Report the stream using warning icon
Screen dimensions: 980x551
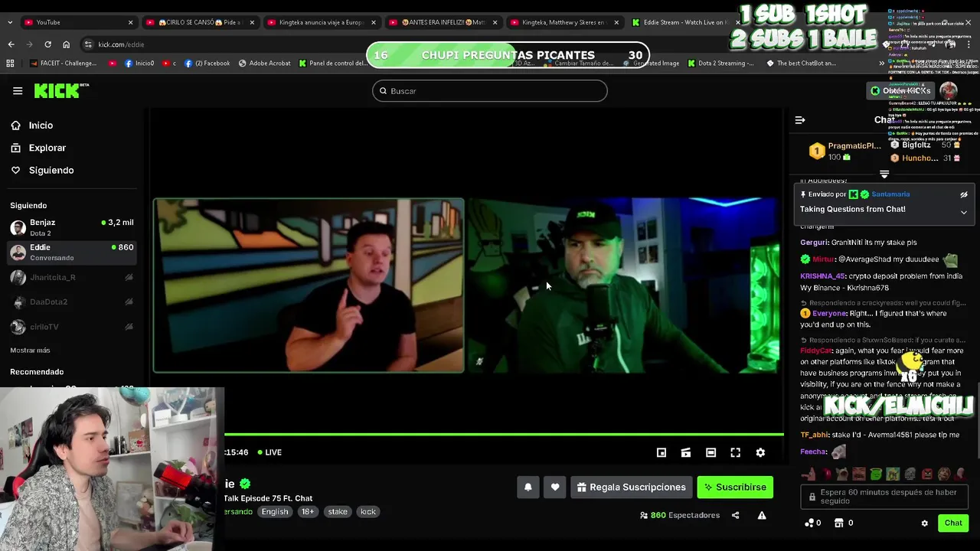(x=762, y=515)
